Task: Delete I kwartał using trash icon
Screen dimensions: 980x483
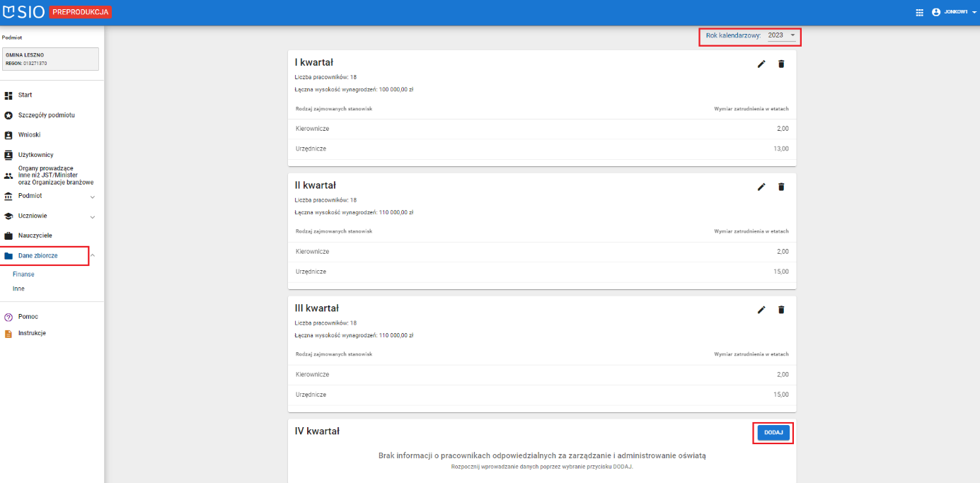Action: [x=781, y=64]
